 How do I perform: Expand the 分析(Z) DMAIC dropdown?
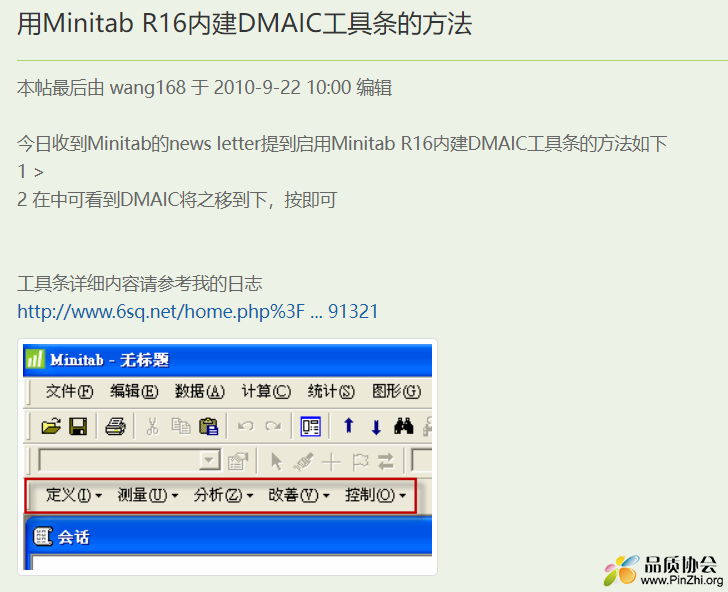[224, 495]
